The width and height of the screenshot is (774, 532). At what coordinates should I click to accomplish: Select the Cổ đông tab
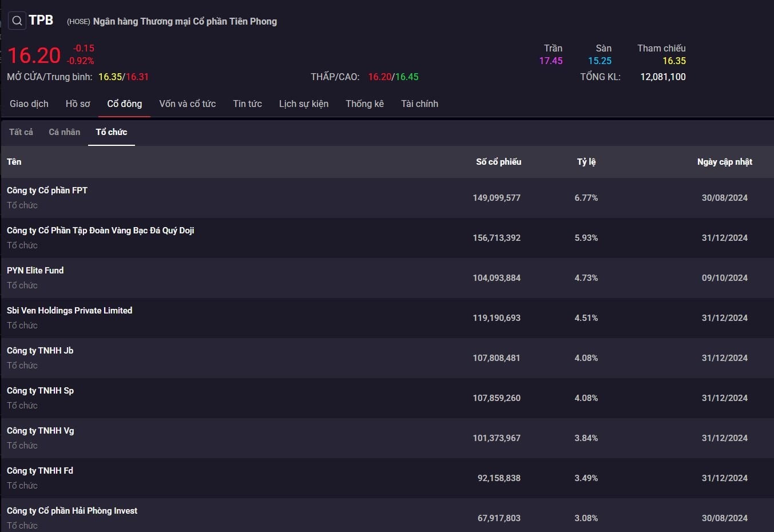pyautogui.click(x=125, y=104)
